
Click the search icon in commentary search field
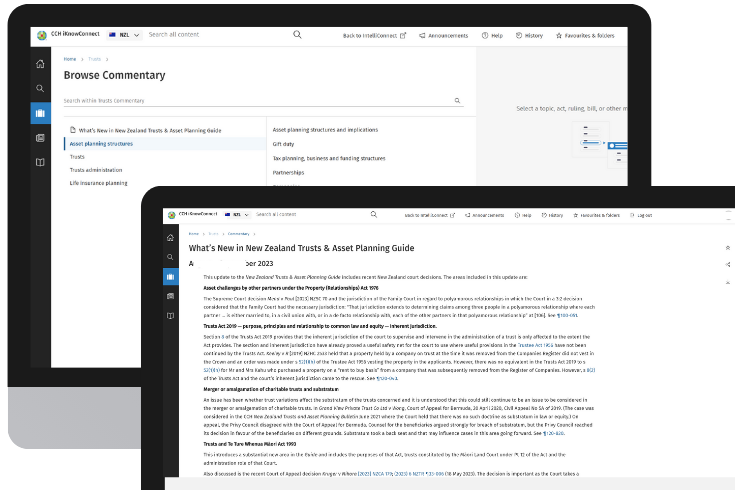click(x=458, y=101)
